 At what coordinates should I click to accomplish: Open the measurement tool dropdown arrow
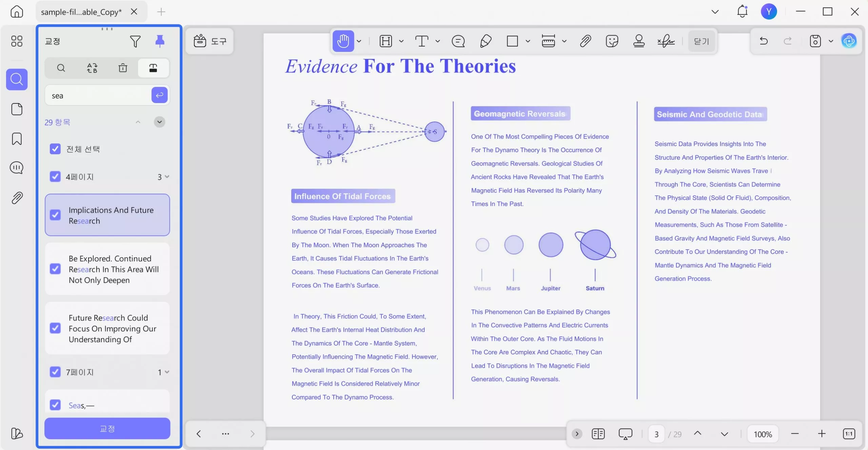point(564,41)
